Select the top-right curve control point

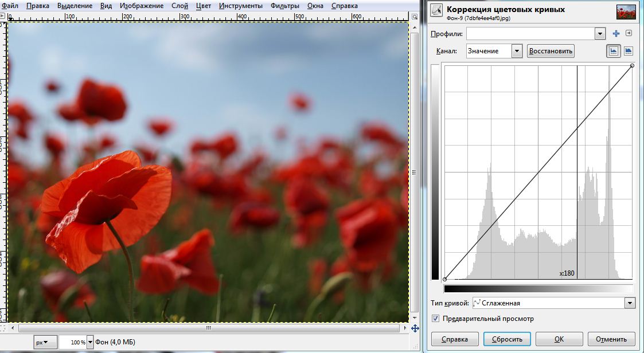632,66
